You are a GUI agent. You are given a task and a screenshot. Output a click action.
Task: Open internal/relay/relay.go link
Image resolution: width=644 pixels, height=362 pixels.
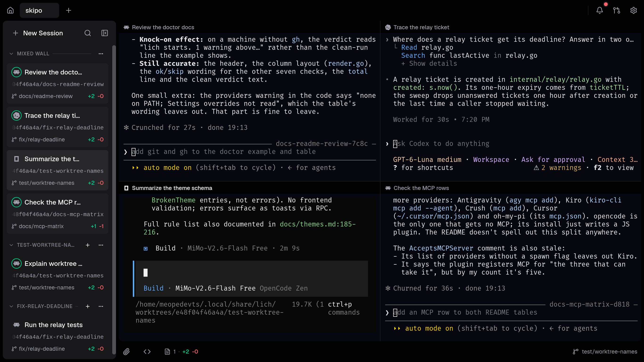[x=555, y=79]
